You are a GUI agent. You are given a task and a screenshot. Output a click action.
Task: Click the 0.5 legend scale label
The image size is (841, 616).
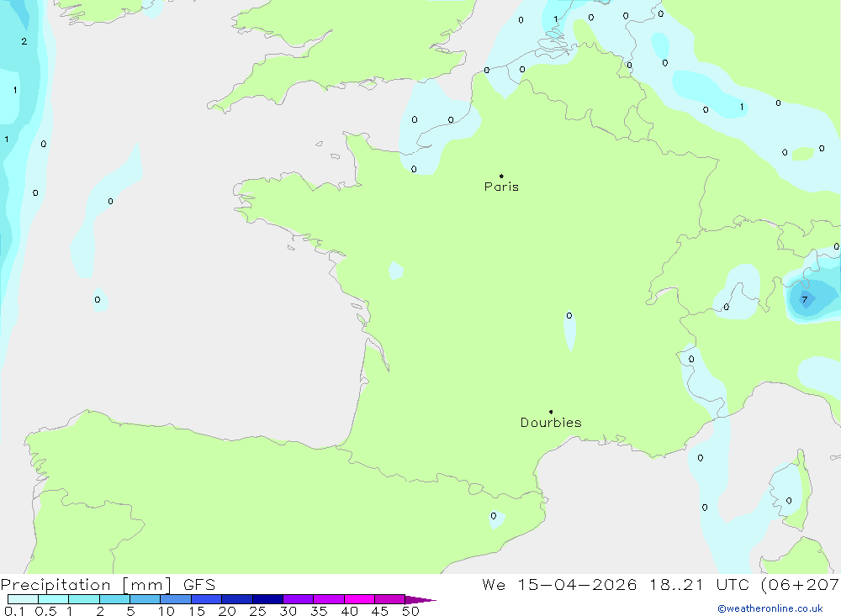click(x=45, y=611)
